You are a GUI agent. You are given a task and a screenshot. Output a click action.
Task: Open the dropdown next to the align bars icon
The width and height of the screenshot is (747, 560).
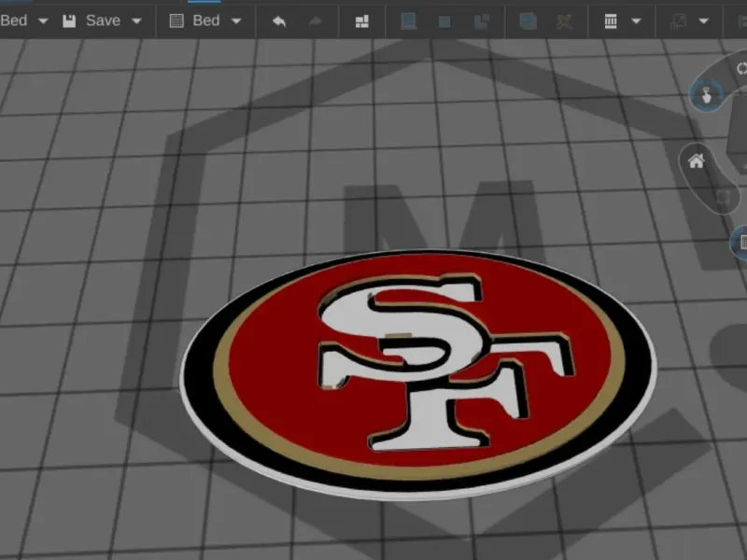636,21
